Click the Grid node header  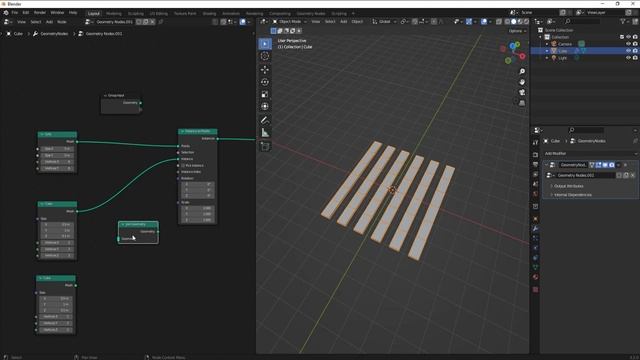(57, 134)
